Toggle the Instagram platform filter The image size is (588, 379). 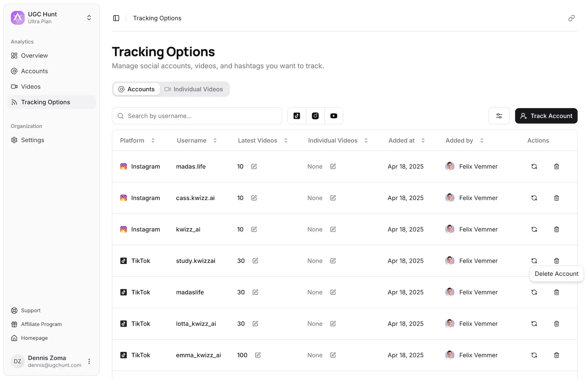point(315,116)
